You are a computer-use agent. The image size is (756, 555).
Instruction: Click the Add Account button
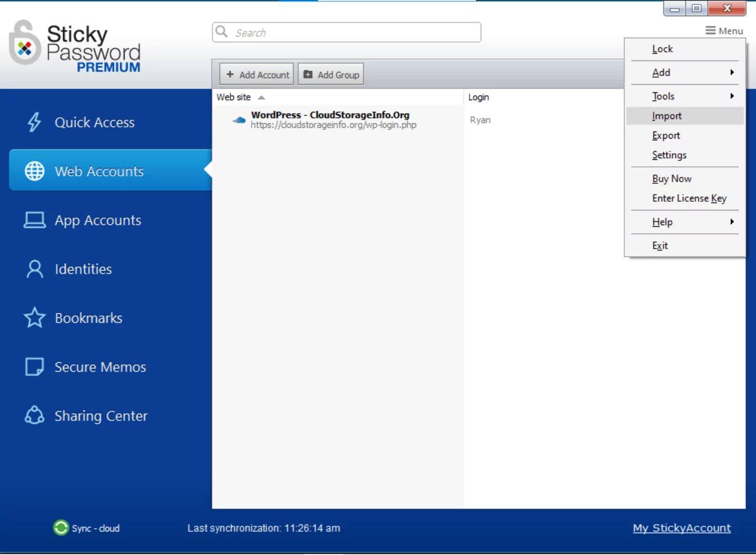click(256, 74)
